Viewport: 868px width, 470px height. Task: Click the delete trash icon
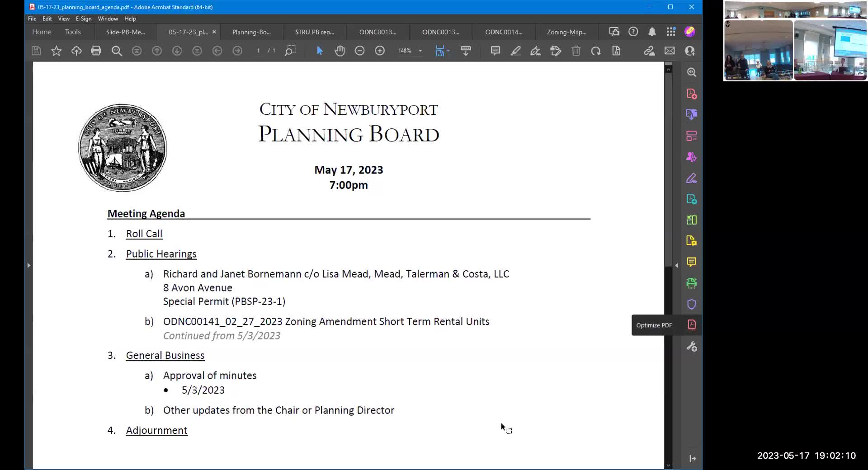point(576,51)
